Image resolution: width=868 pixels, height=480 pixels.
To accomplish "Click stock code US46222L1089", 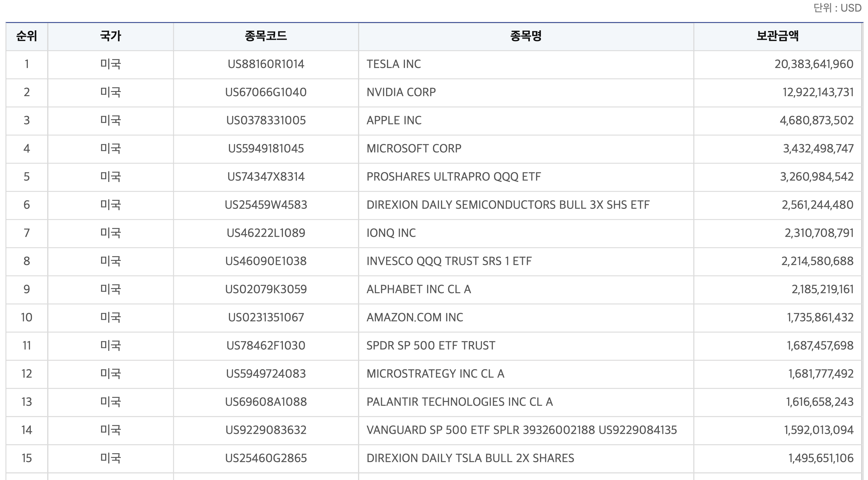I will point(266,233).
